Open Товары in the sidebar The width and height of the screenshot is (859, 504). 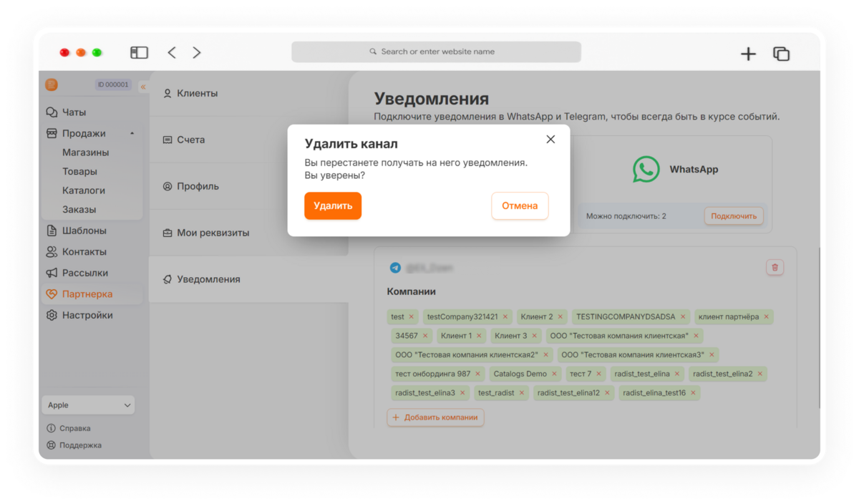click(79, 172)
